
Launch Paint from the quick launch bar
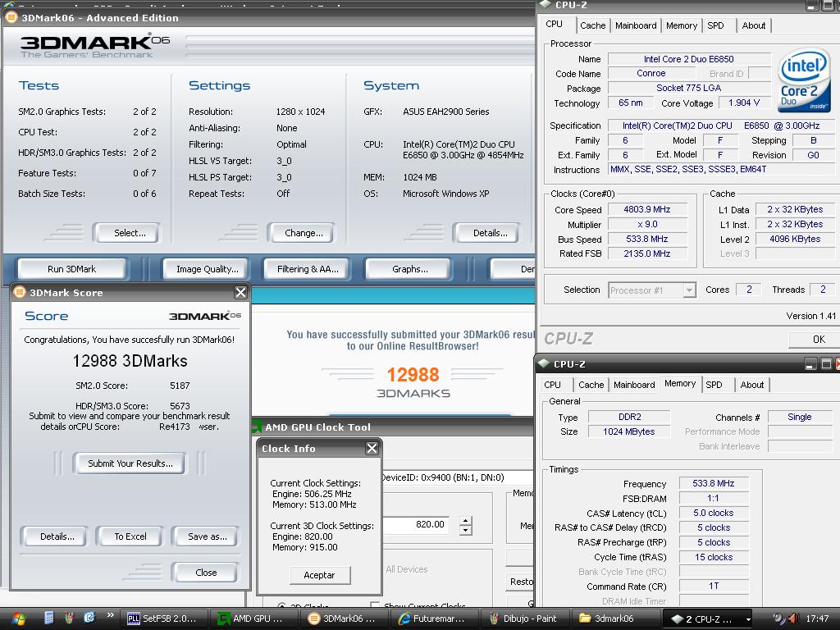pyautogui.click(x=69, y=618)
